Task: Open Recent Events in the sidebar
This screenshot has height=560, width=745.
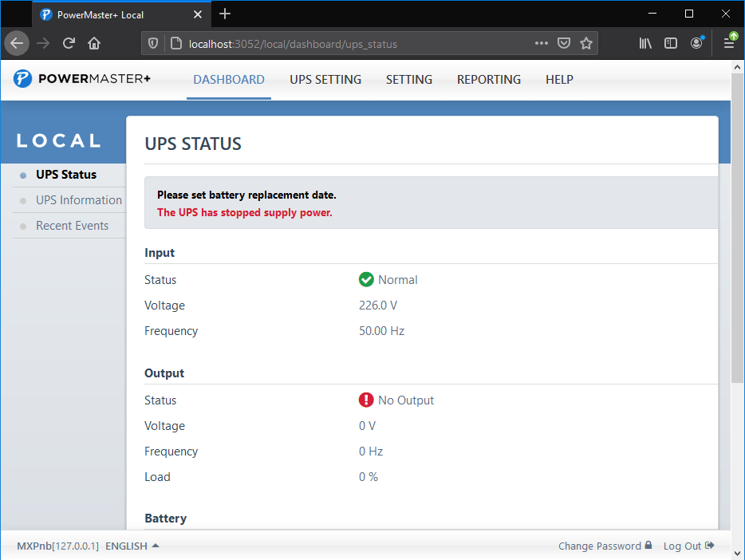Action: coord(72,226)
